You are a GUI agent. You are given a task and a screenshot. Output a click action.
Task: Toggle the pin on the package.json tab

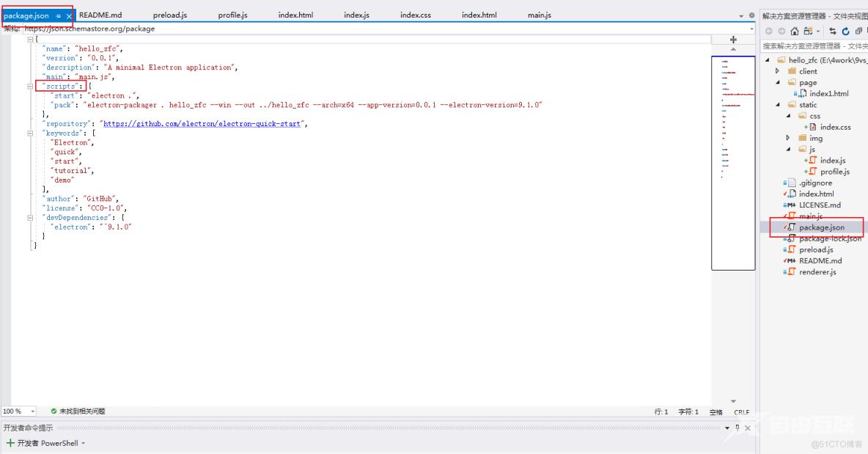(59, 15)
